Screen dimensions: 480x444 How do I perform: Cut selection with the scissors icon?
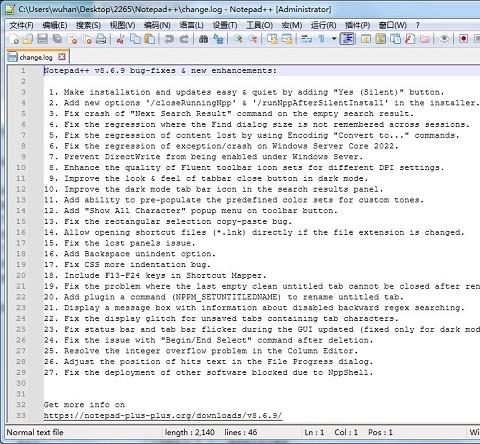120,39
